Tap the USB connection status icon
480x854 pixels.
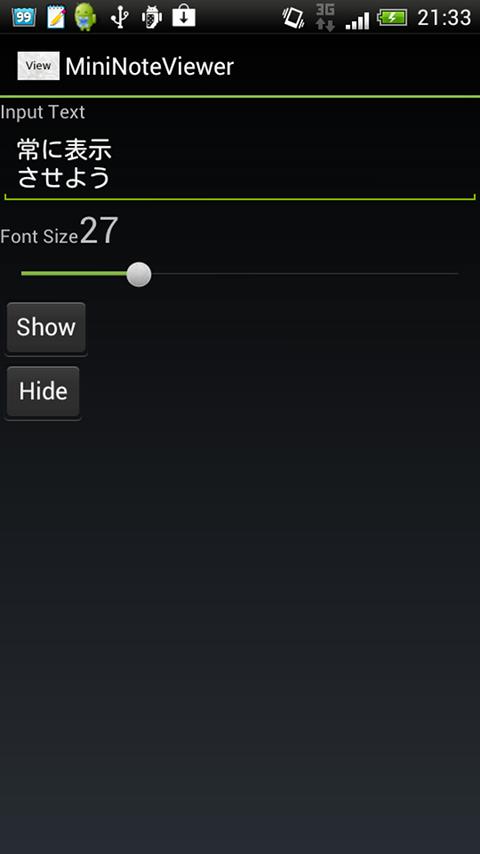[x=119, y=17]
